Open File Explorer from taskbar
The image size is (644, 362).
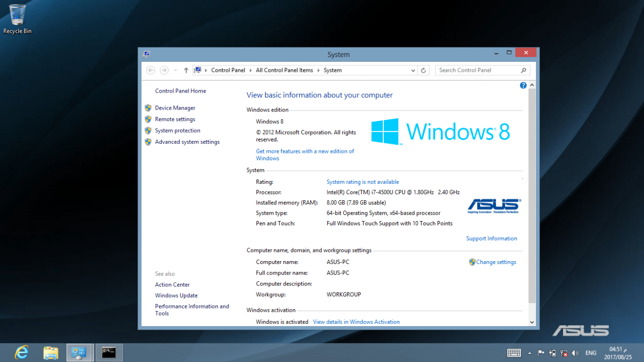tap(51, 353)
